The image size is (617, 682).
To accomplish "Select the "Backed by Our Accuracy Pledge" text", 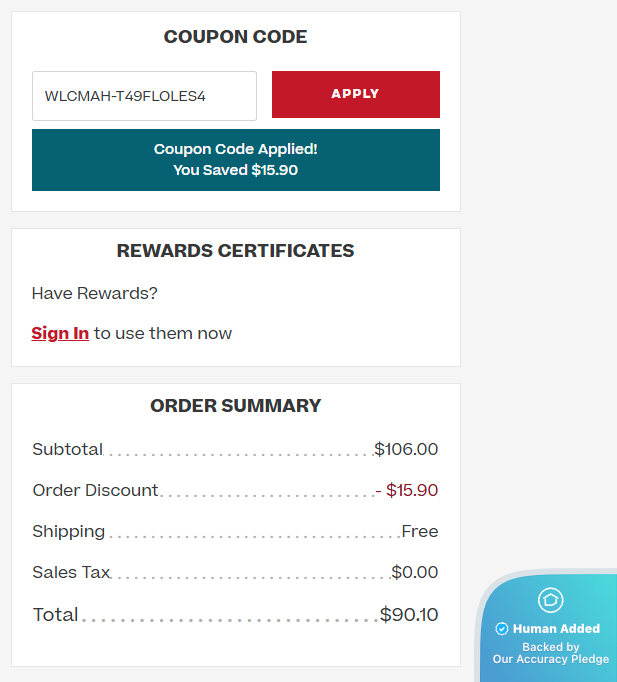I will click(551, 653).
